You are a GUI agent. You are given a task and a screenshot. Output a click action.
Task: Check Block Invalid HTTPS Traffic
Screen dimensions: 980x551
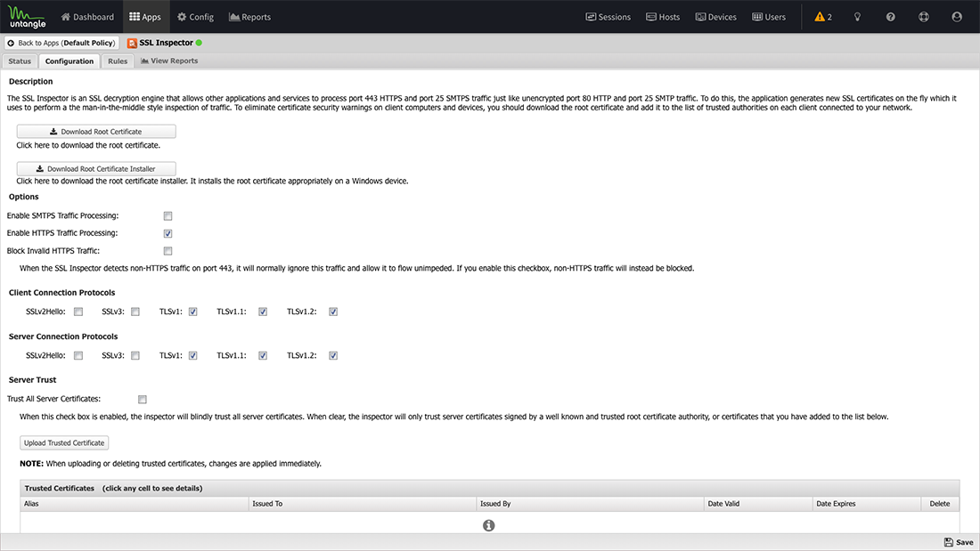[167, 251]
